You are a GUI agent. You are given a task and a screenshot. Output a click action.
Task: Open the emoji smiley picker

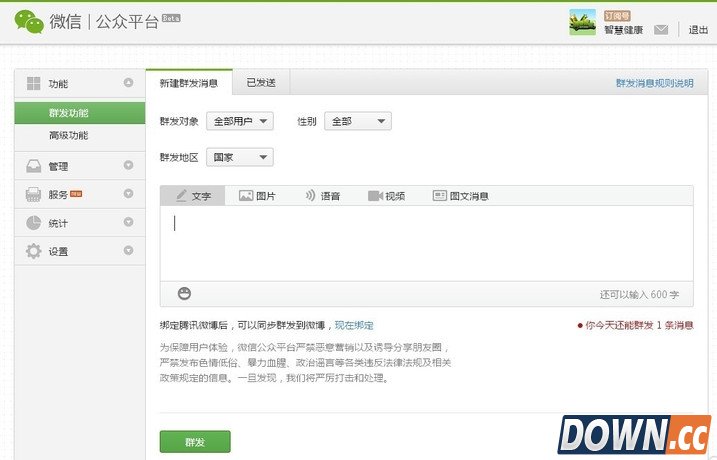tap(184, 294)
